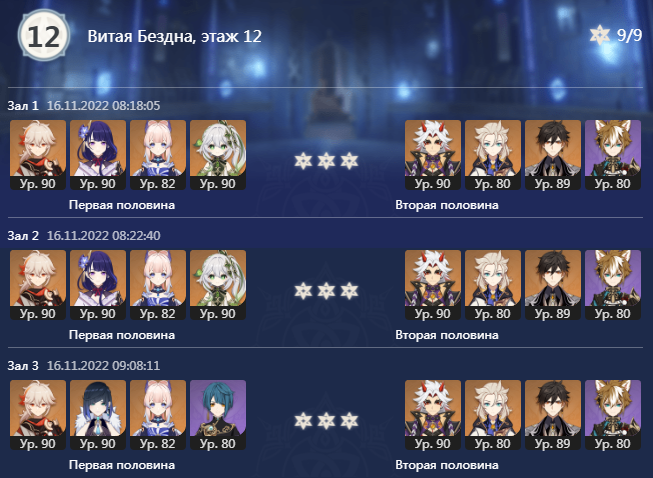Click the middle star in Hall 1 rating

326,161
